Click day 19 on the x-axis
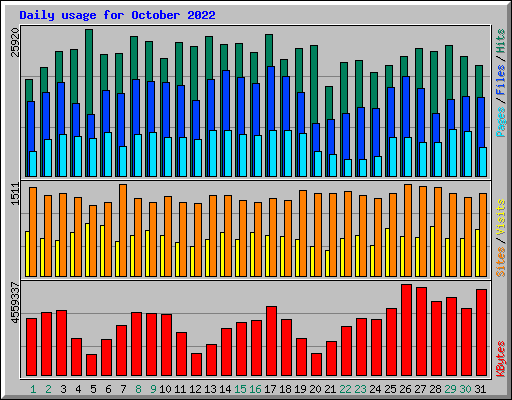 pyautogui.click(x=300, y=389)
